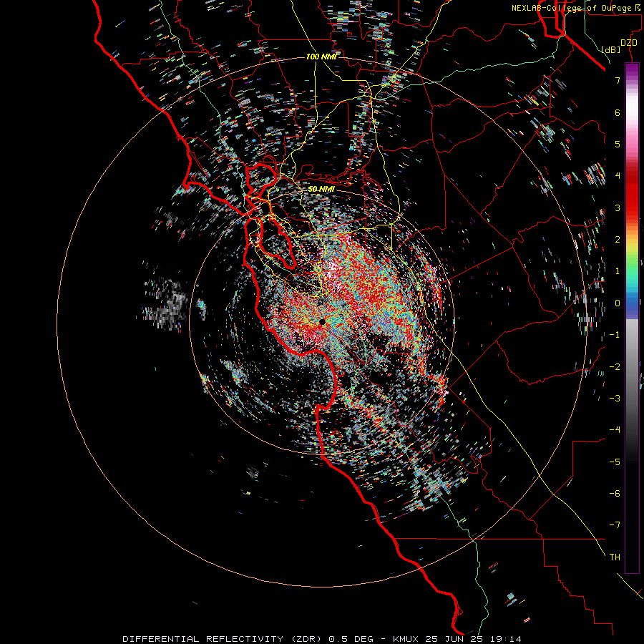Click the '1' value on color scale
The image size is (644, 644).
[618, 271]
